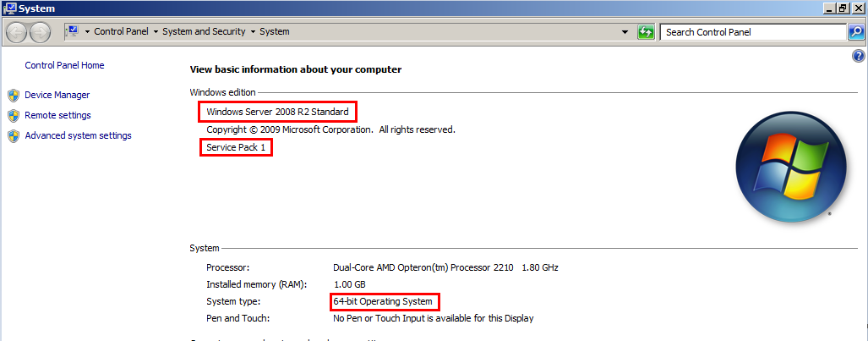Screen dimensions: 868x341
Task: Click the shield icon beside Device Manager
Action: [13, 95]
